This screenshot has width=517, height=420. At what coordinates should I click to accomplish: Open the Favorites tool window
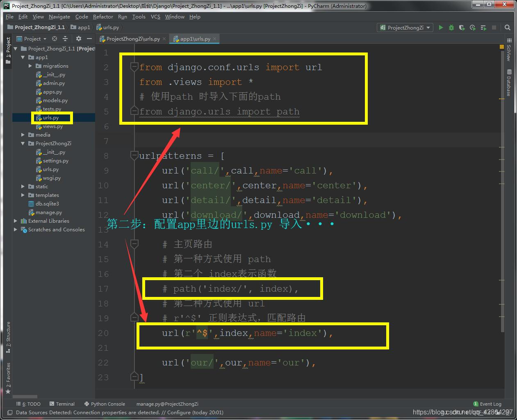pyautogui.click(x=8, y=378)
